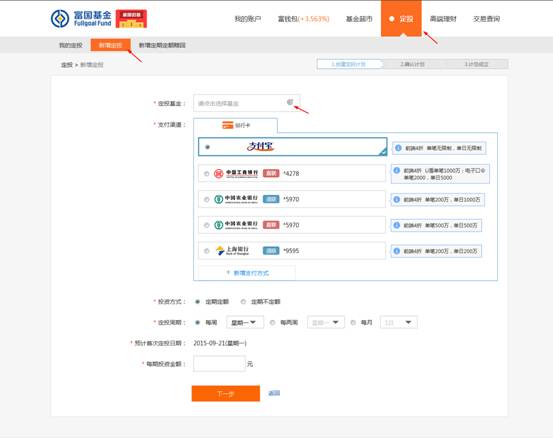The height and width of the screenshot is (438, 553).
Task: Click step 1 in the progress indicator
Action: [349, 64]
